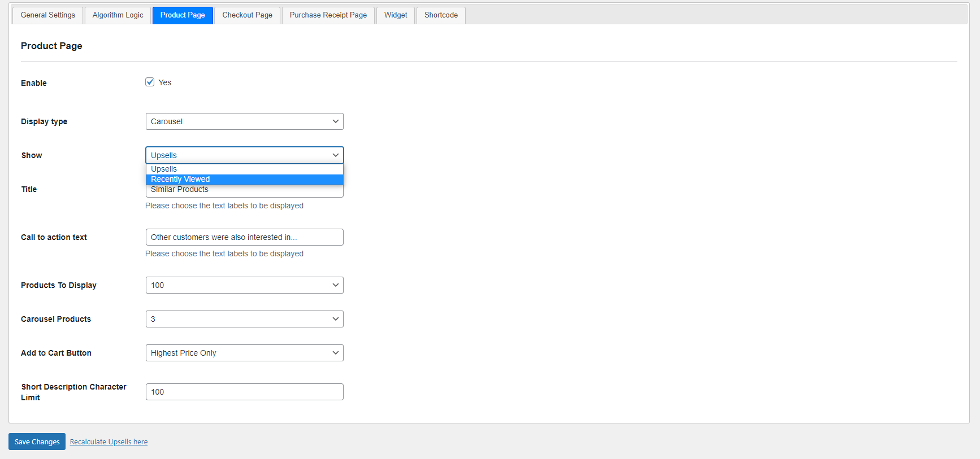Click the active Product Page tab
Screen dimensions: 980x459
pos(183,15)
